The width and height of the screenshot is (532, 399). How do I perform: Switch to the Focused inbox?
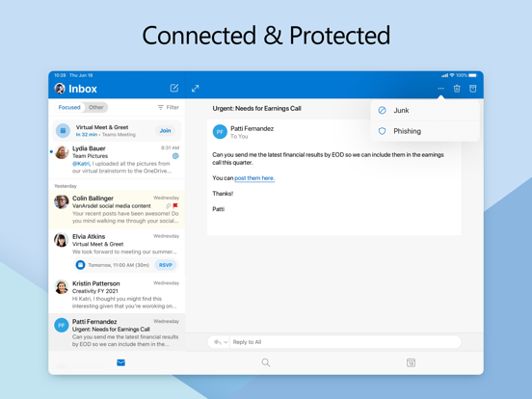click(x=69, y=107)
